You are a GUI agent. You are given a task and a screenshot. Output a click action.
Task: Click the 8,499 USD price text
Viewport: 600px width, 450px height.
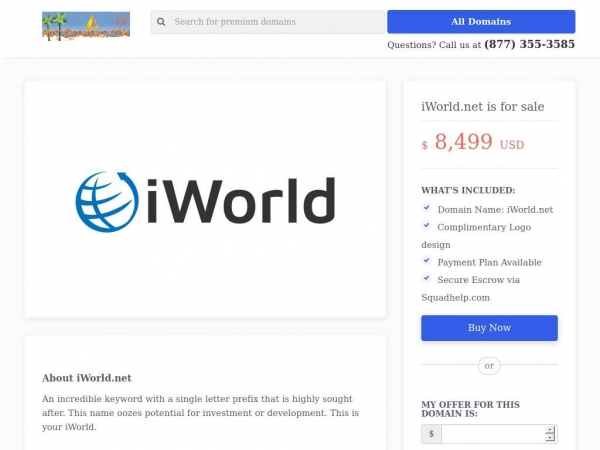click(x=473, y=142)
